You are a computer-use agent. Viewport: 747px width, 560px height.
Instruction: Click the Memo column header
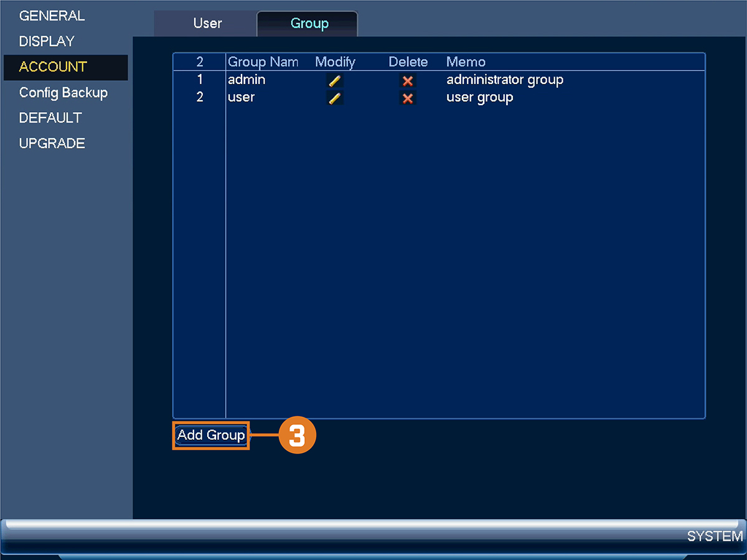click(466, 62)
